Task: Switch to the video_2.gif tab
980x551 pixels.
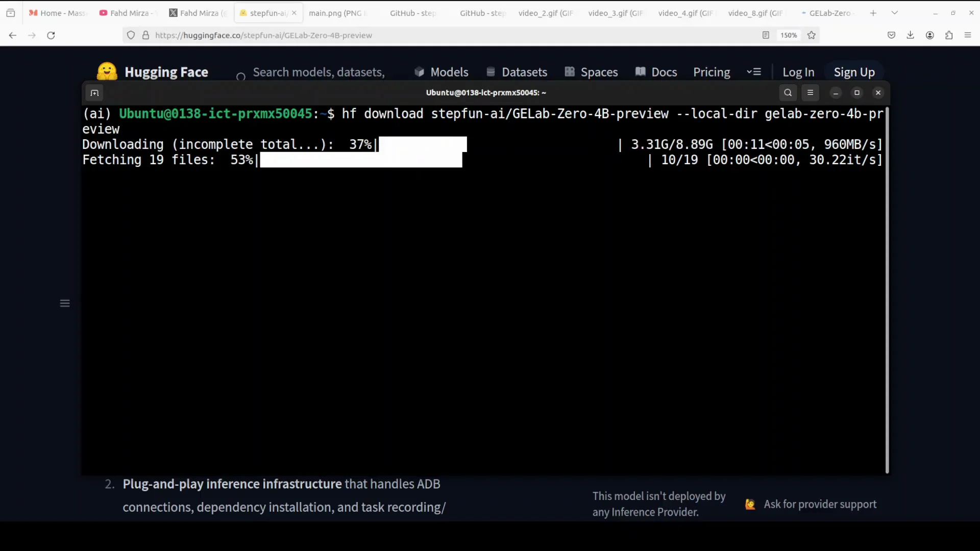Action: point(545,13)
